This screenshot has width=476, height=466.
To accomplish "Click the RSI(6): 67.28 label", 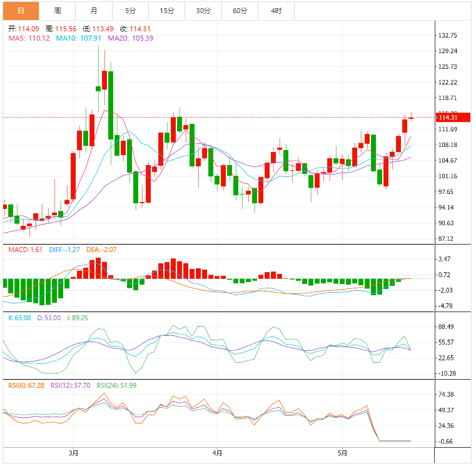I will point(26,385).
